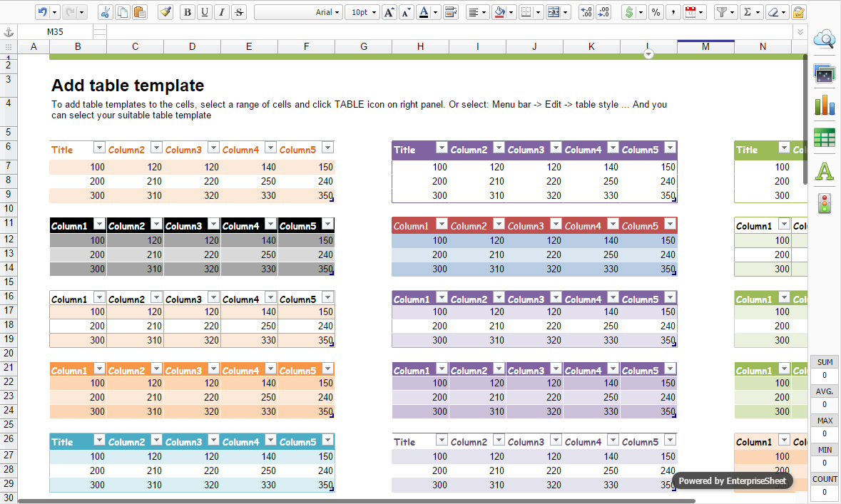This screenshot has width=841, height=504.
Task: Select column M header
Action: tap(705, 46)
